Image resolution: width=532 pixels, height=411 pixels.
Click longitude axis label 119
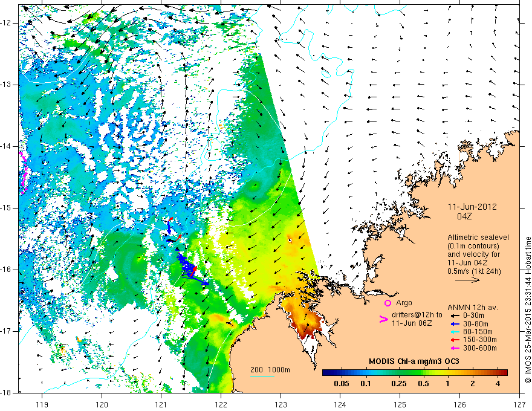click(x=42, y=404)
